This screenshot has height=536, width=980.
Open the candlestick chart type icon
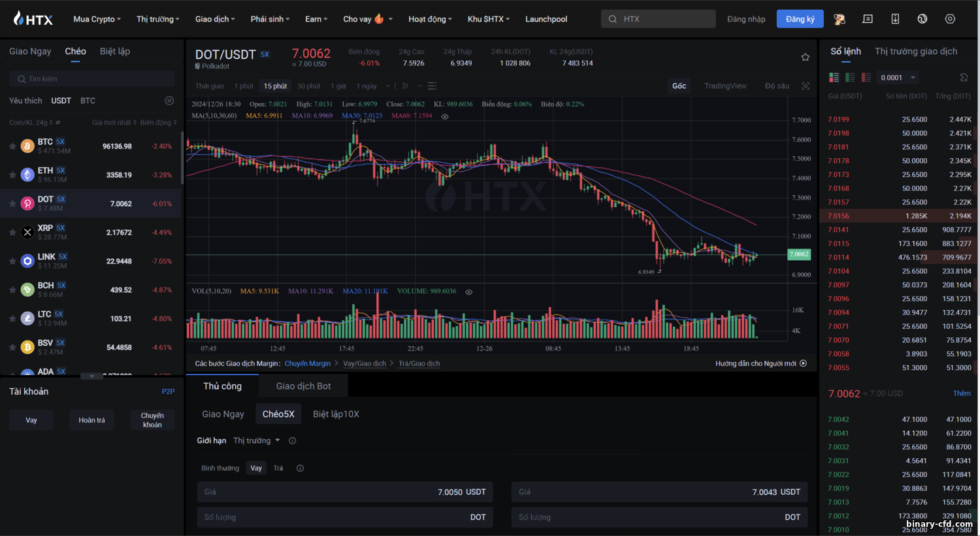coord(405,86)
